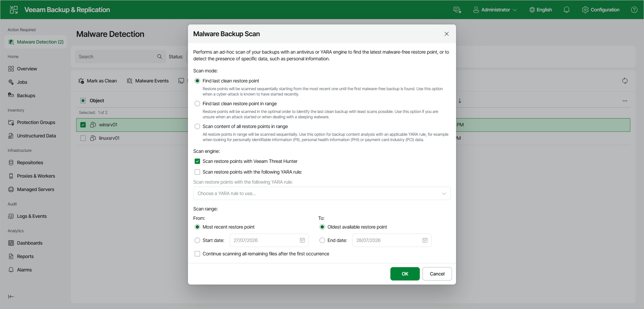644x309 pixels.
Task: Select Scan content of all restore points in range
Action: 197,126
